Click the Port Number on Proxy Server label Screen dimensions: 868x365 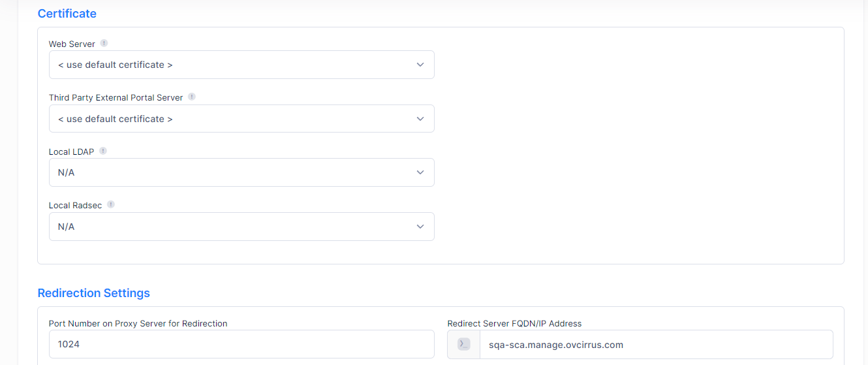click(x=138, y=323)
